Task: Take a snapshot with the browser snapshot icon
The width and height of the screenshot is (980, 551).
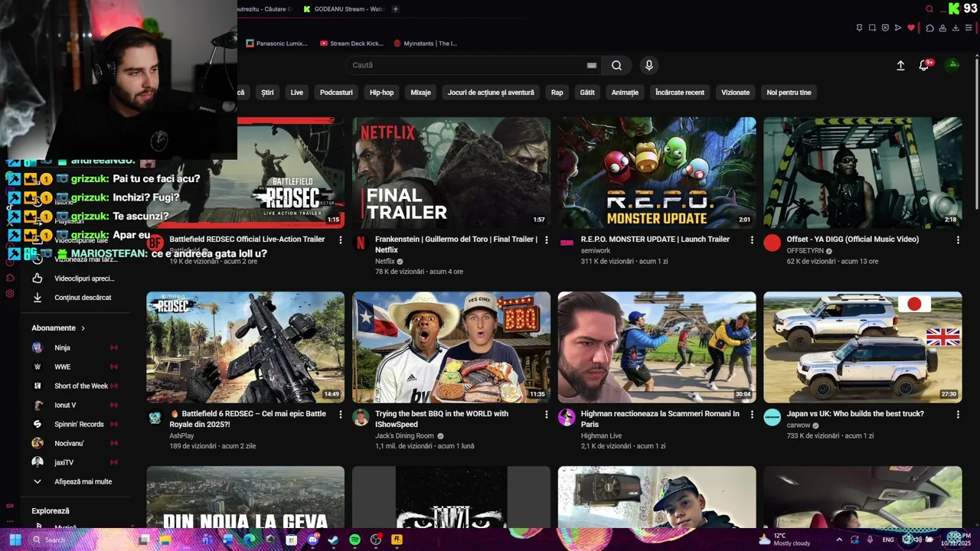Action: click(872, 28)
